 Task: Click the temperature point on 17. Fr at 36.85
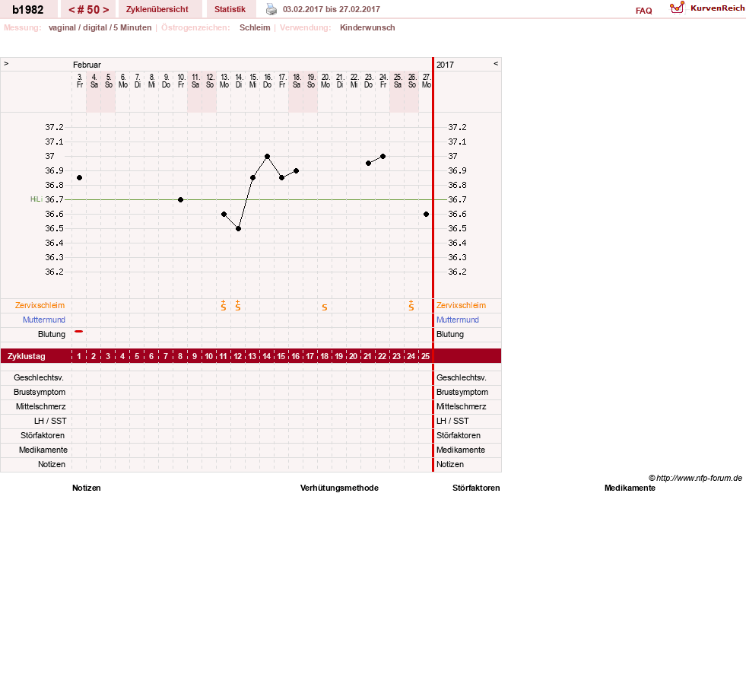tap(281, 177)
